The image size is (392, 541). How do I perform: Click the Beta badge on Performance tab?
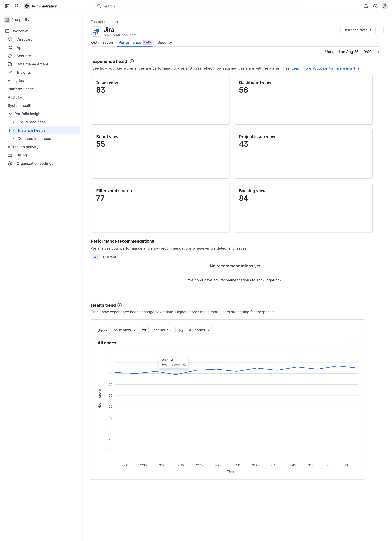147,42
